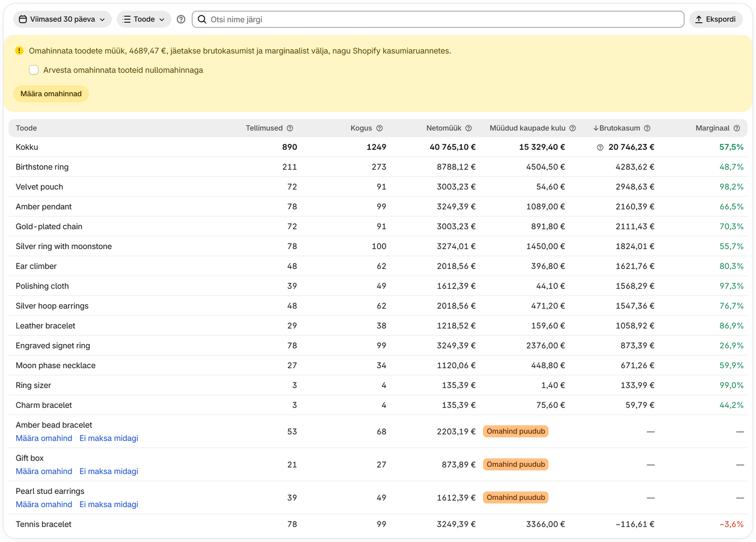Open the Toode grouping dropdown
Image resolution: width=756 pixels, height=542 pixels.
tap(144, 19)
